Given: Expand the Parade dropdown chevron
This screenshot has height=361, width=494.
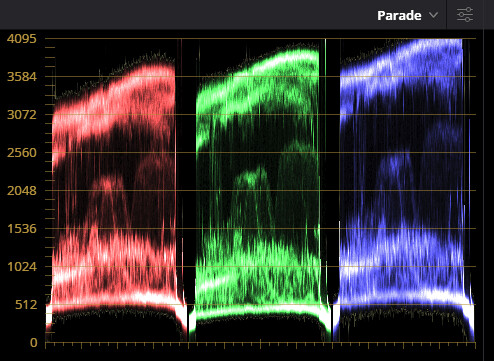Looking at the screenshot, I should [x=433, y=15].
